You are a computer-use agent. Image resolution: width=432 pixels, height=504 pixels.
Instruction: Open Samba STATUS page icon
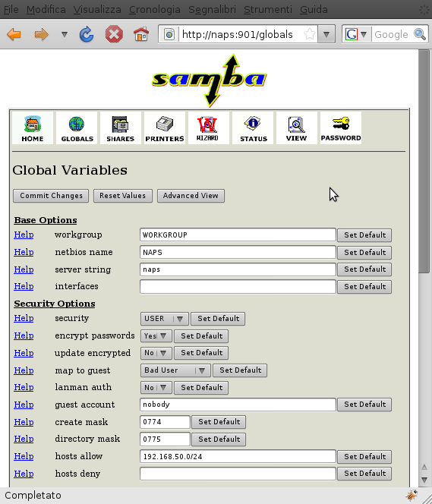pos(253,128)
